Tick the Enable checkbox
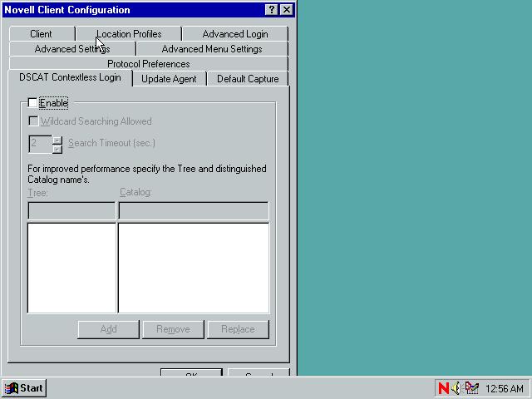The height and width of the screenshot is (399, 532). [x=33, y=102]
